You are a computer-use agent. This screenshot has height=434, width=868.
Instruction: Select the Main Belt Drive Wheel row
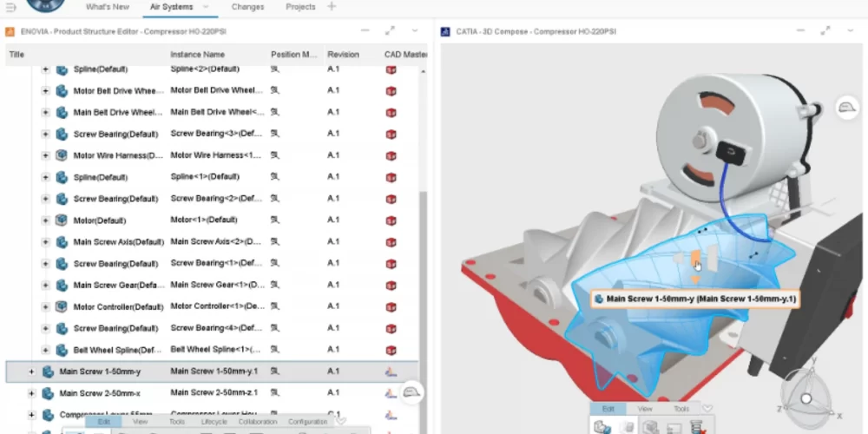point(212,112)
